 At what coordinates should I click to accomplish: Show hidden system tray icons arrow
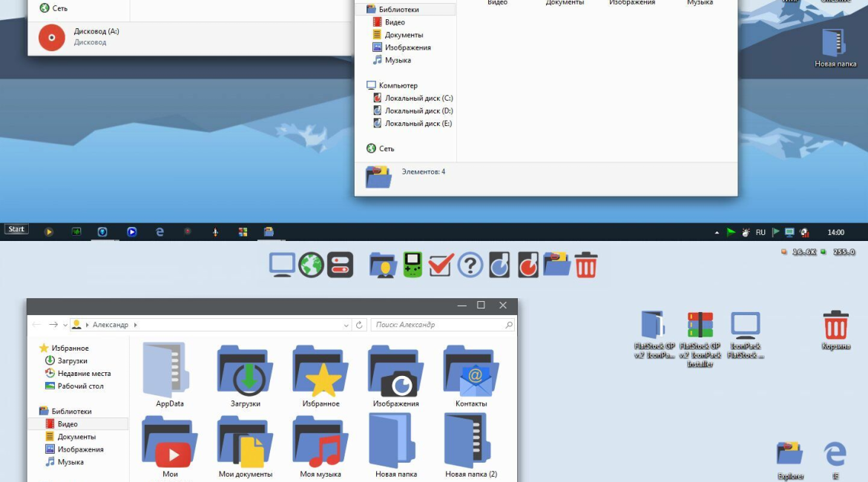(717, 232)
